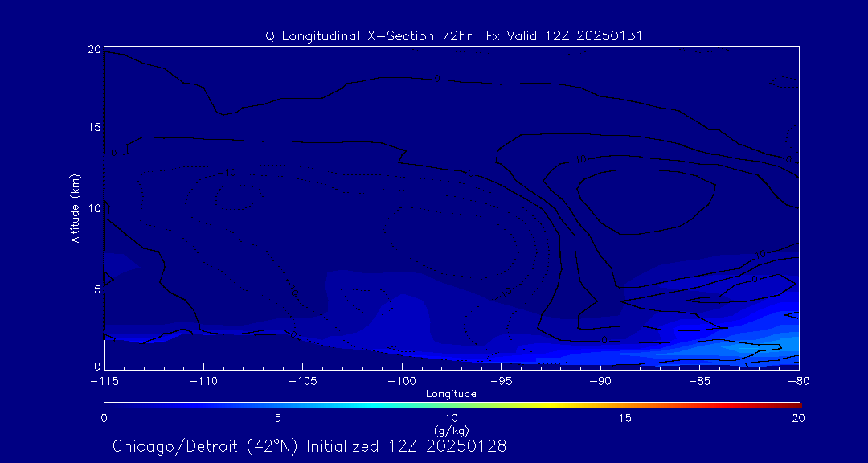
Task: Select the 10 tick on altitude axis
Action: tap(94, 208)
